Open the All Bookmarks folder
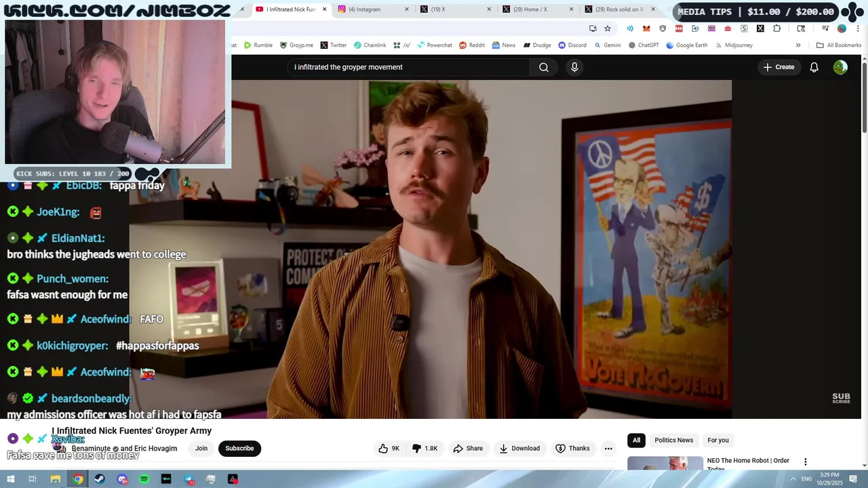Image resolution: width=868 pixels, height=488 pixels. 839,45
